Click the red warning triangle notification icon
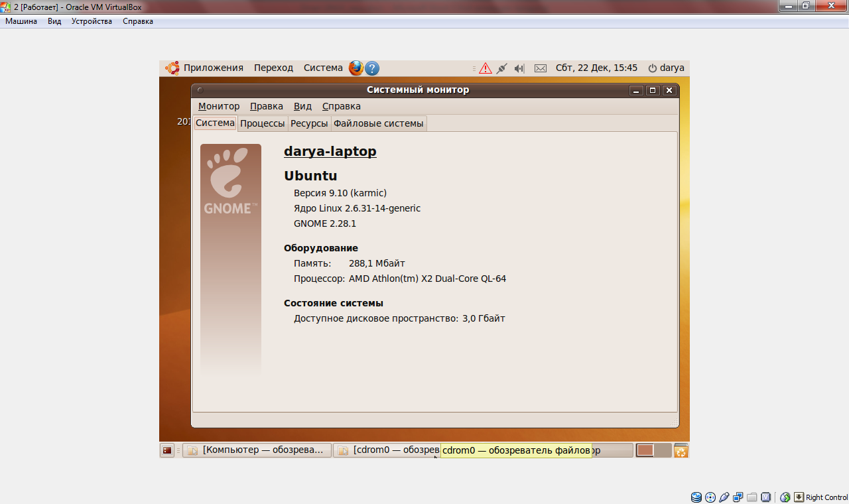 [486, 68]
